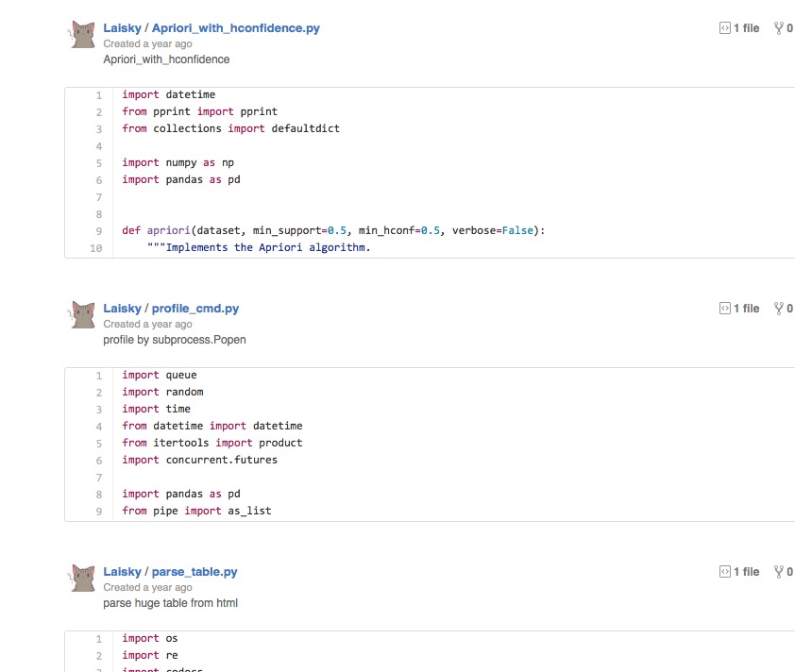Click the fork icon for Apriori_with_hconfidence.py gist
The image size is (795, 672).
point(778,28)
